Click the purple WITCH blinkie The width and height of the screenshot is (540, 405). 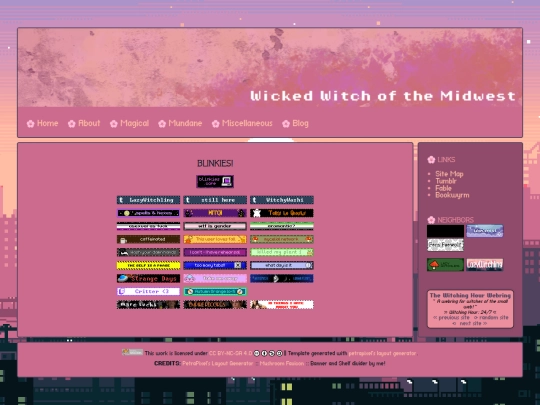pos(215,213)
